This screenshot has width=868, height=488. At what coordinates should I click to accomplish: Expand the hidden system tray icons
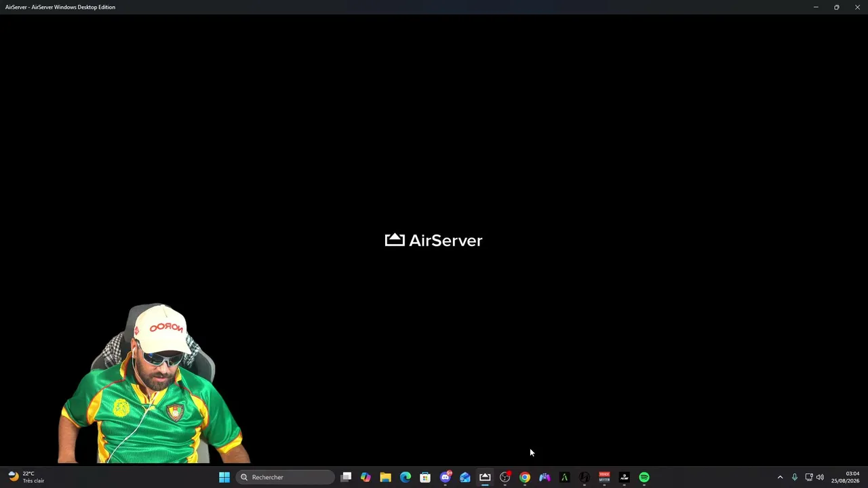point(780,477)
